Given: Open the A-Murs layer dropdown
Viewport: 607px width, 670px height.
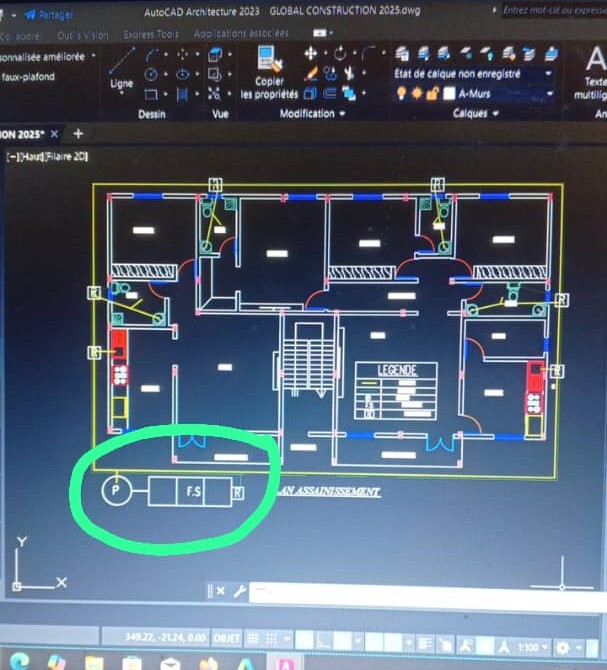Looking at the screenshot, I should pyautogui.click(x=548, y=94).
